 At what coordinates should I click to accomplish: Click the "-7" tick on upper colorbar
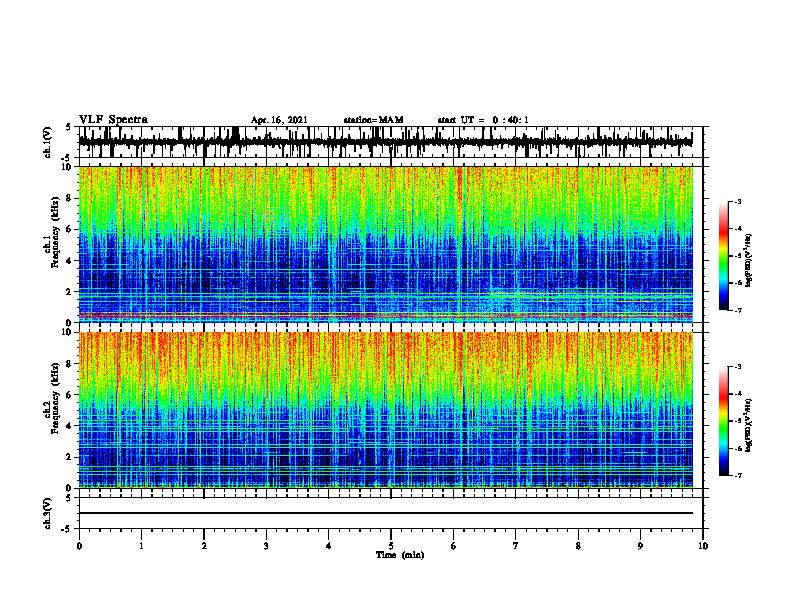tap(737, 310)
